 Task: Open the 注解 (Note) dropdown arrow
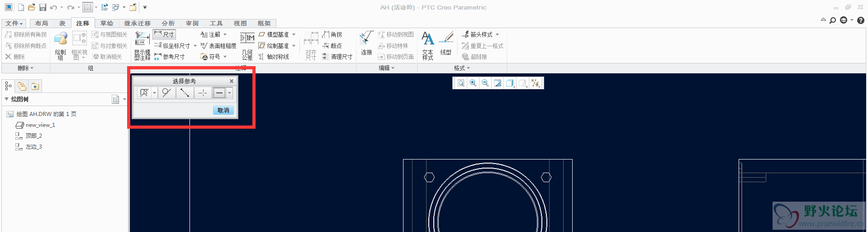point(225,34)
